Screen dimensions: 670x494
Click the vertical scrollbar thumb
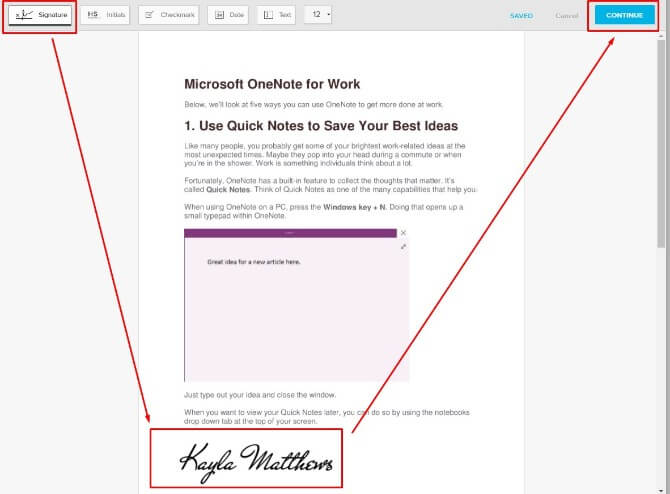(x=661, y=143)
